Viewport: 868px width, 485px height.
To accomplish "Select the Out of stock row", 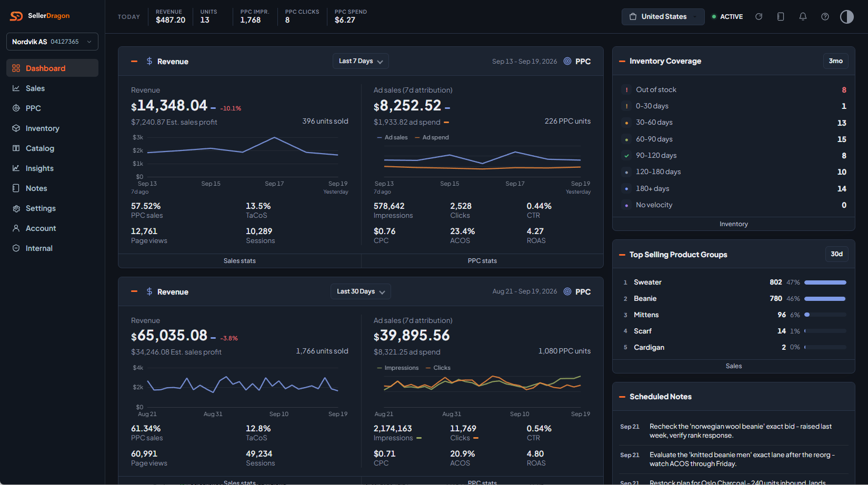I will click(734, 90).
